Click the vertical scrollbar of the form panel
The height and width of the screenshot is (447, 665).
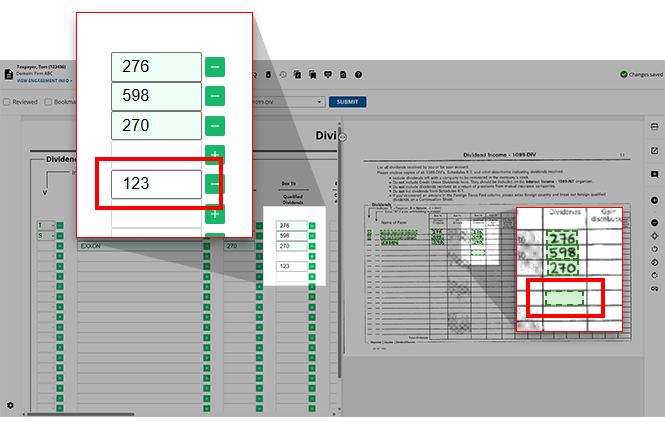pos(339,251)
